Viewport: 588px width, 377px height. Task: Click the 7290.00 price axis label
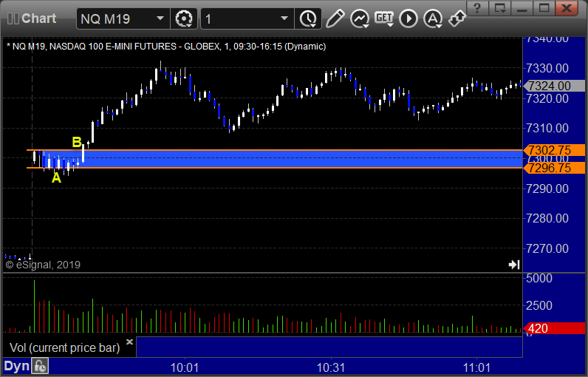pos(547,188)
